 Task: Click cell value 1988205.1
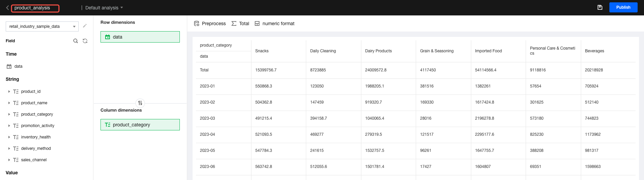click(374, 86)
